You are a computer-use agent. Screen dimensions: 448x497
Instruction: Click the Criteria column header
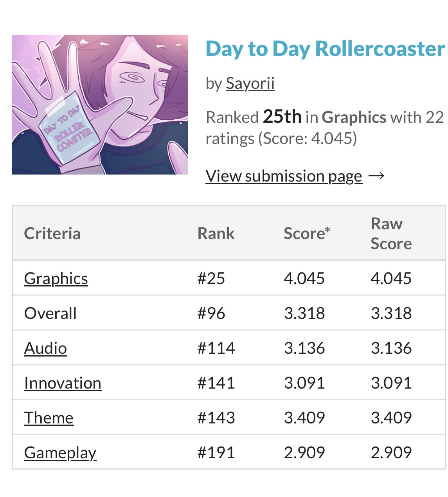pos(52,234)
